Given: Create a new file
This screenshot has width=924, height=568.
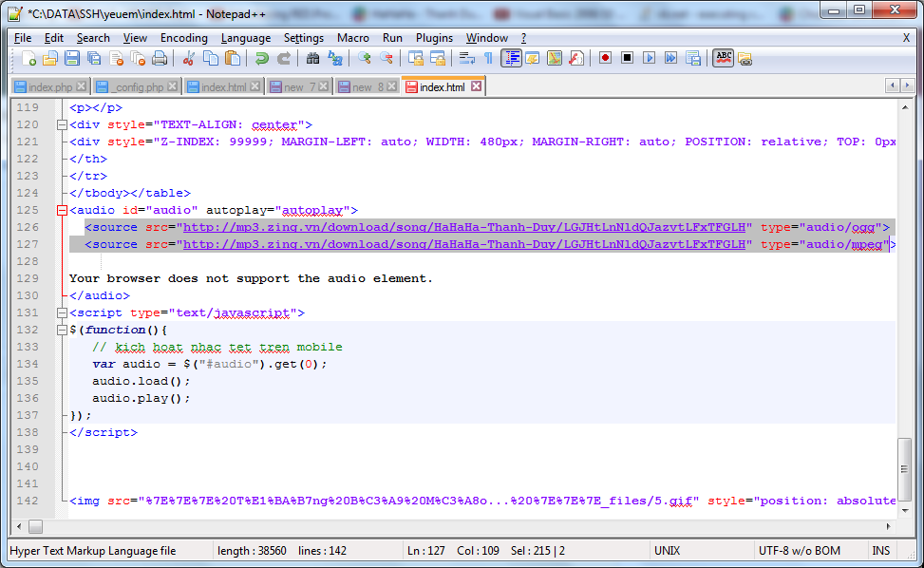Looking at the screenshot, I should [x=28, y=58].
